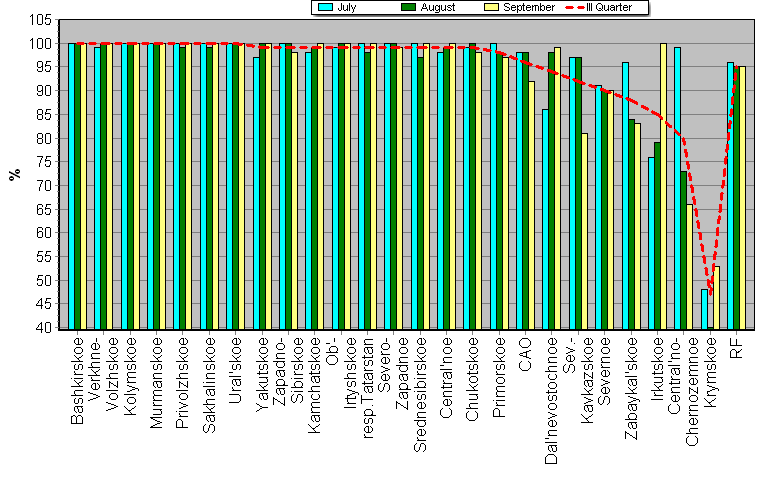777x479 pixels.
Task: Click the 'resp.Tatarstan' axis label
Action: click(x=367, y=388)
